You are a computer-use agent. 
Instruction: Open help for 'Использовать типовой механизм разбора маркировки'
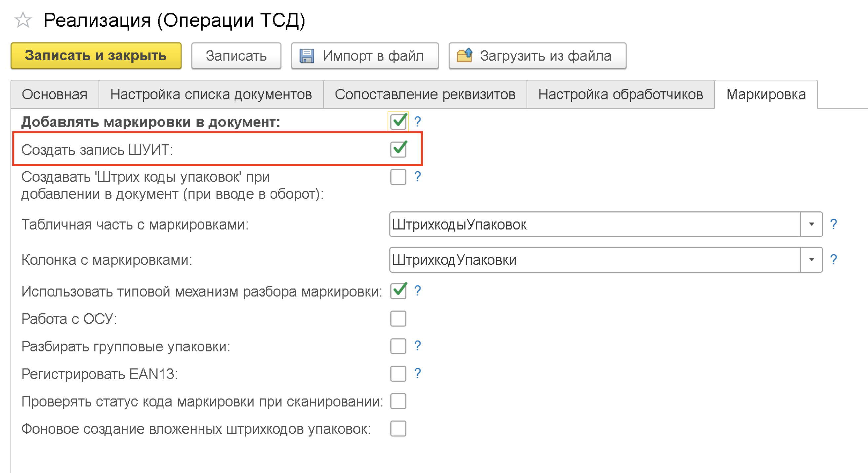pyautogui.click(x=417, y=290)
